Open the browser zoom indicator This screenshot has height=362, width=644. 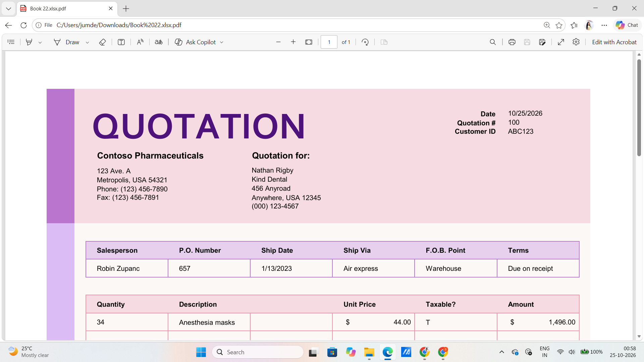pos(547,25)
